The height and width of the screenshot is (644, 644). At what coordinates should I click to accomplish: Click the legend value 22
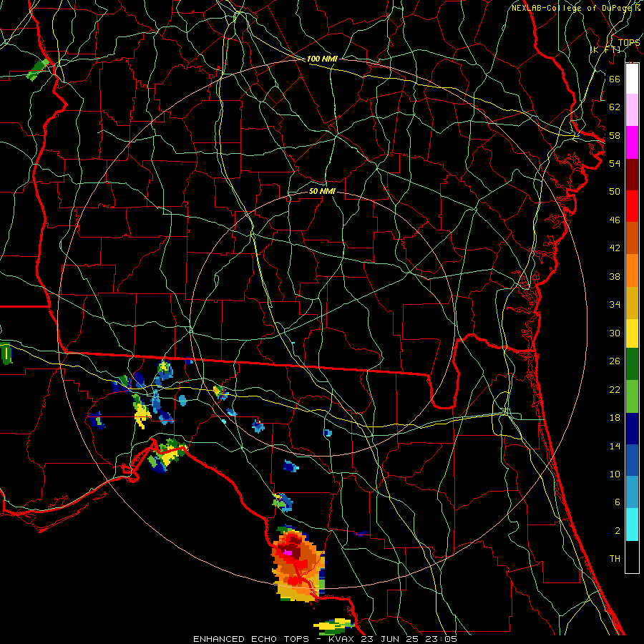tap(615, 389)
